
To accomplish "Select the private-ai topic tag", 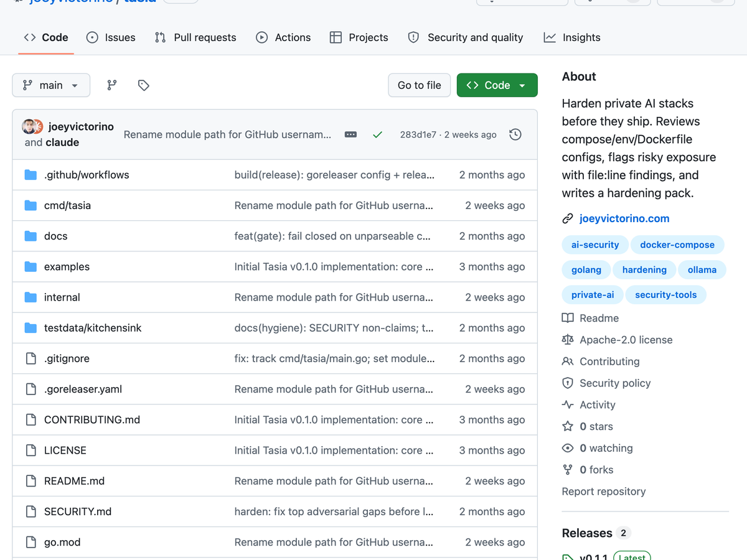I will coord(593,294).
